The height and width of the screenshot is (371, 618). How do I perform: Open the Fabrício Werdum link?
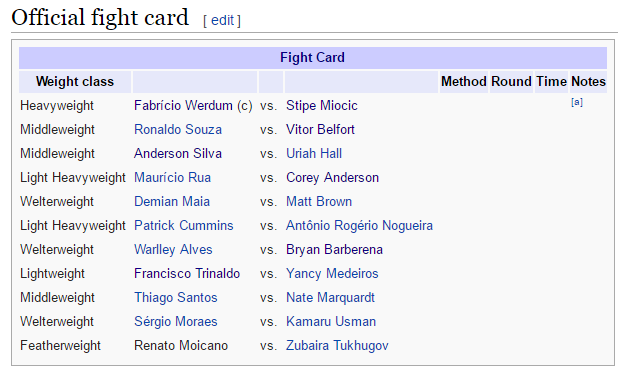[x=183, y=106]
